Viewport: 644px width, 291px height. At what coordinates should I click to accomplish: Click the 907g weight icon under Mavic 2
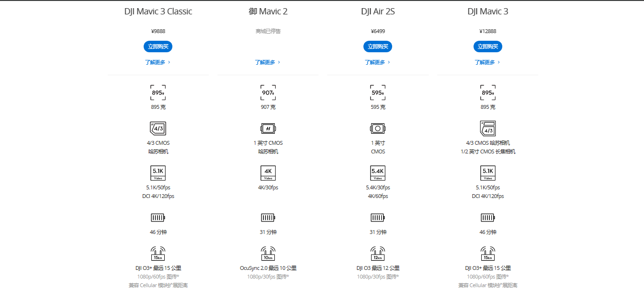268,93
